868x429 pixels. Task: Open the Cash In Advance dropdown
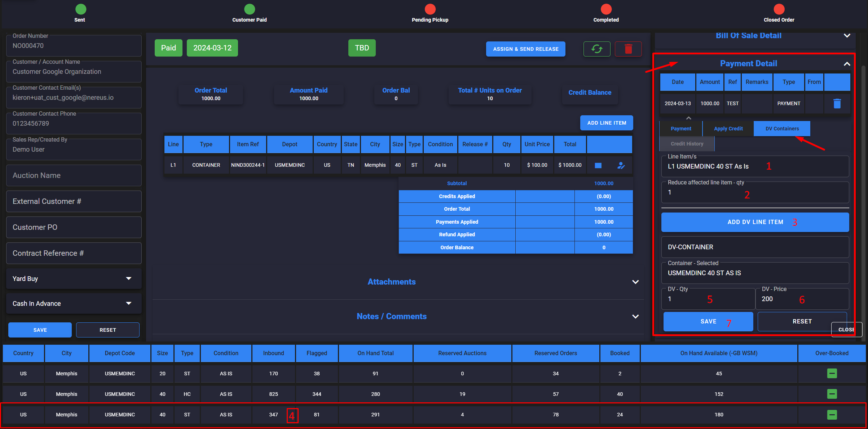74,303
